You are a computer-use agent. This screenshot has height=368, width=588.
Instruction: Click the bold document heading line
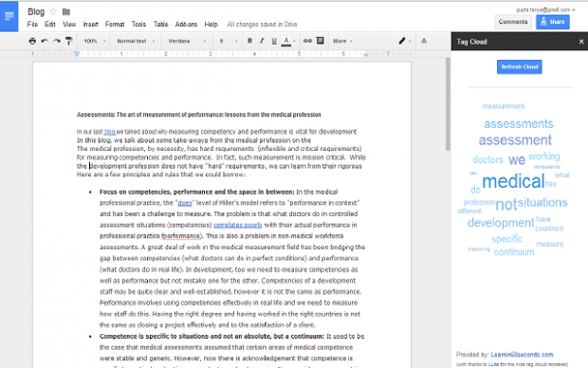(x=199, y=115)
